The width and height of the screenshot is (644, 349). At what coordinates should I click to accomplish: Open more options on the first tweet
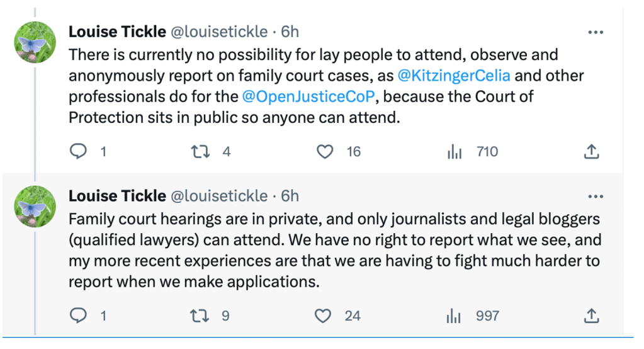pos(595,31)
